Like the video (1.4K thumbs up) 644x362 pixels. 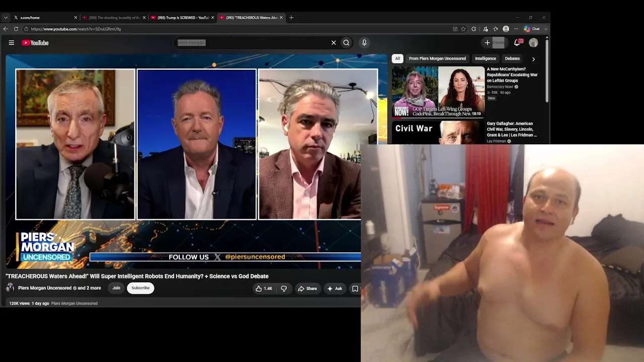coord(264,289)
